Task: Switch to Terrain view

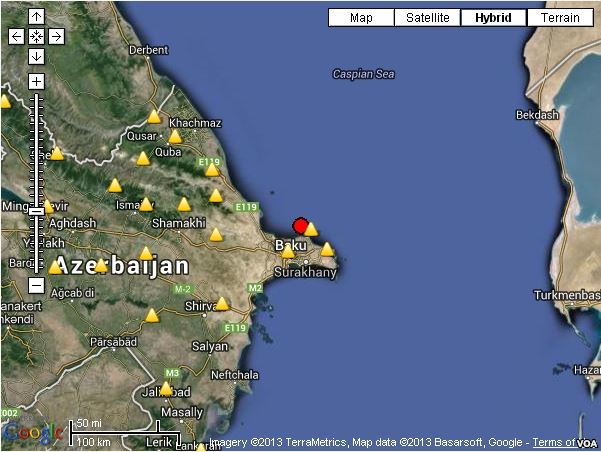Action: 560,18
